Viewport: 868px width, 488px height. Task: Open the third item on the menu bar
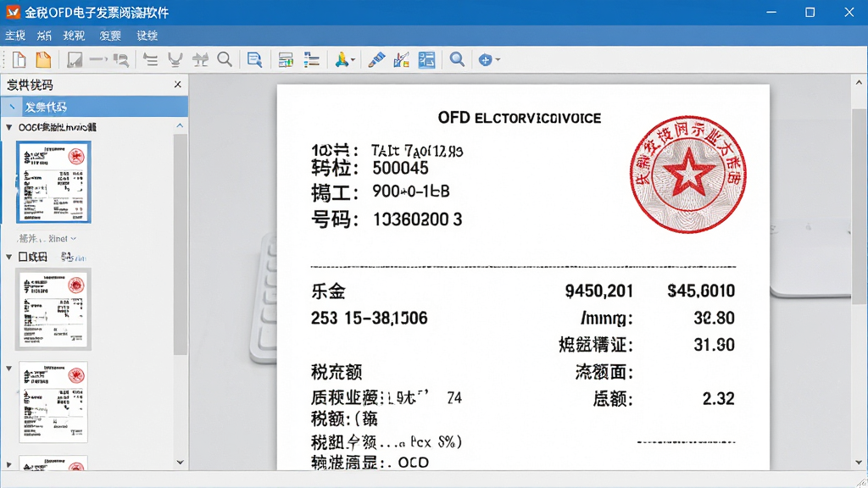75,36
